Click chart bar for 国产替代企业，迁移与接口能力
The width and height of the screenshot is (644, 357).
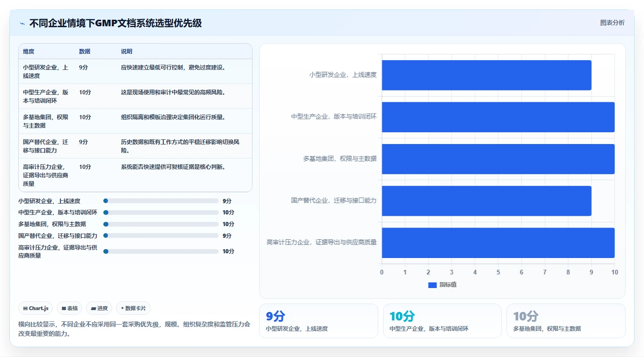(x=486, y=201)
